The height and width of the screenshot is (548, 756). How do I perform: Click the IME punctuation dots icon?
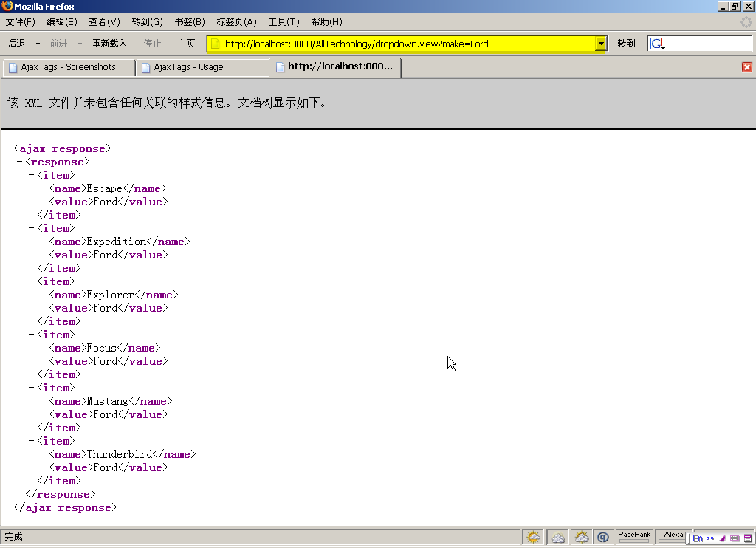coord(710,538)
